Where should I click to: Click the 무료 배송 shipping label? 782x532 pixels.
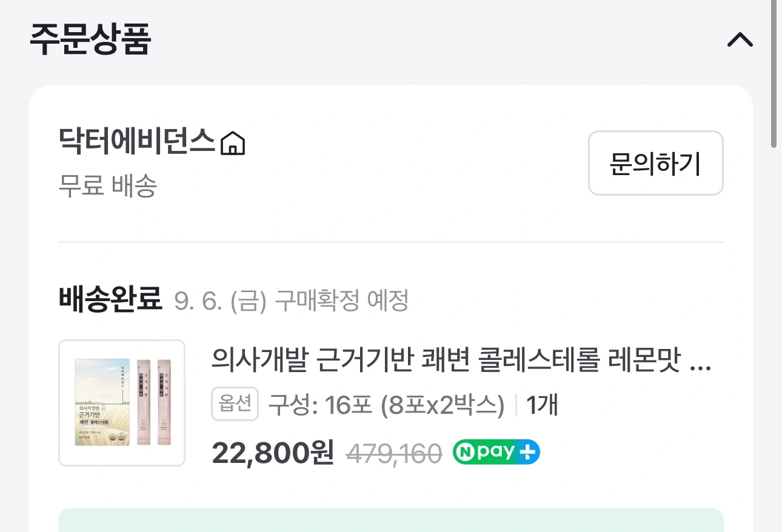point(107,185)
